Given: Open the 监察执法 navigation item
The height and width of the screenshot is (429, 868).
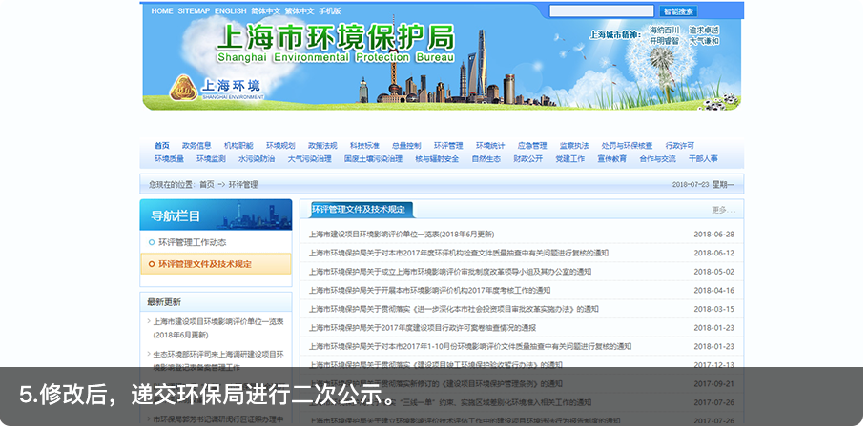Looking at the screenshot, I should click(x=574, y=146).
